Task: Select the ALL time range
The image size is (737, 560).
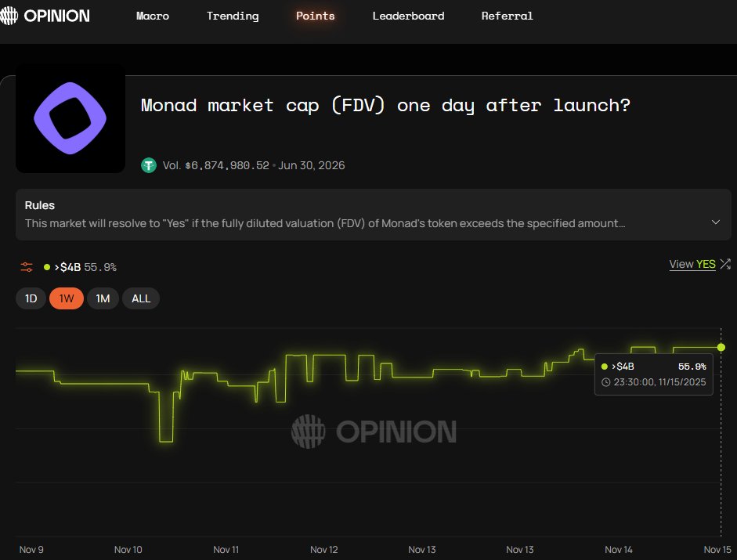Action: coord(140,298)
